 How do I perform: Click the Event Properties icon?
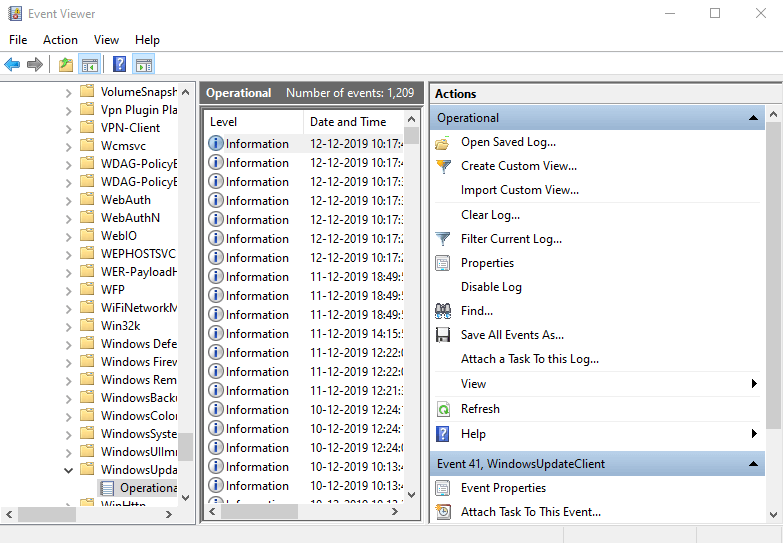[x=442, y=488]
